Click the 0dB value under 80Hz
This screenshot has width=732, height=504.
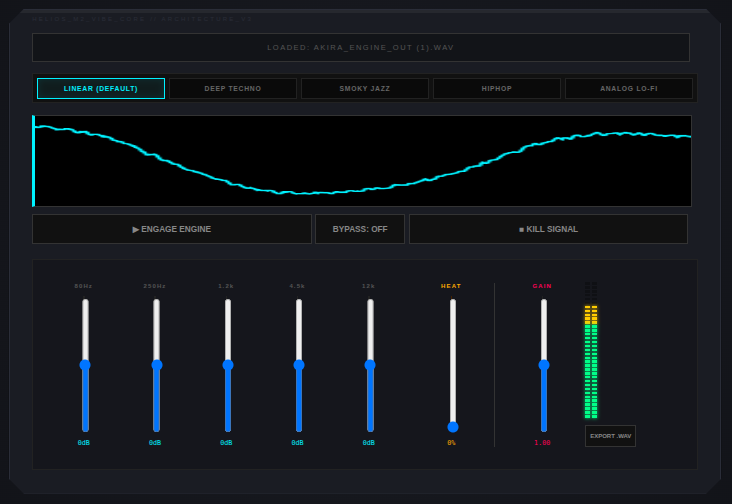84,442
